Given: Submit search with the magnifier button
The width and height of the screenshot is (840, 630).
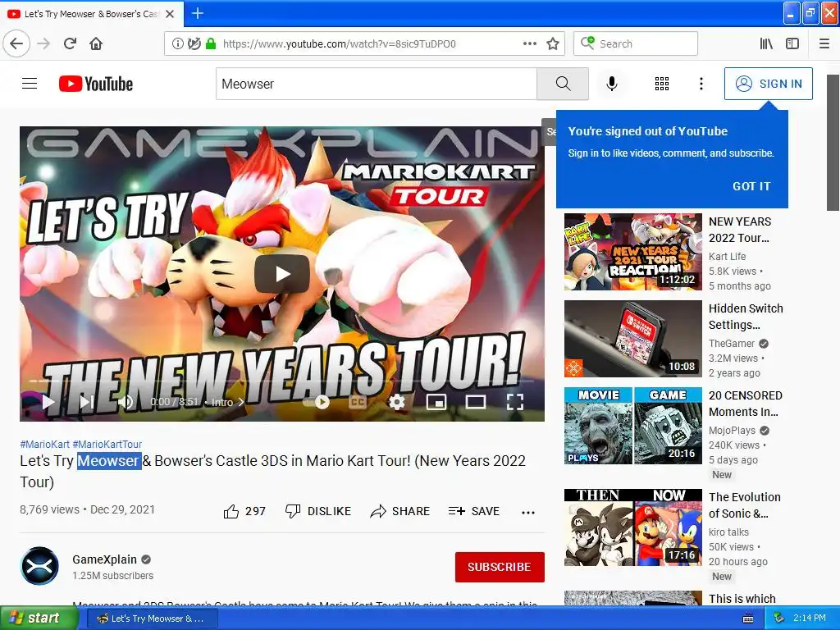Looking at the screenshot, I should pos(563,84).
